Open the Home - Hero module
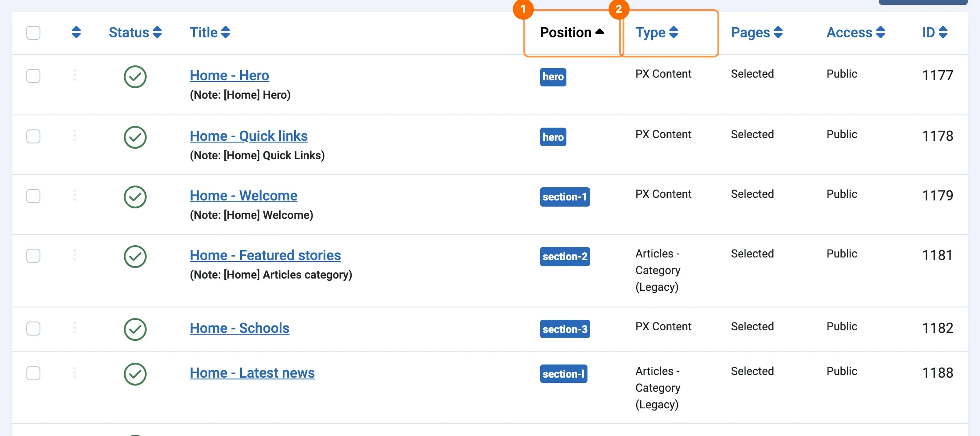This screenshot has width=980, height=436. click(229, 75)
